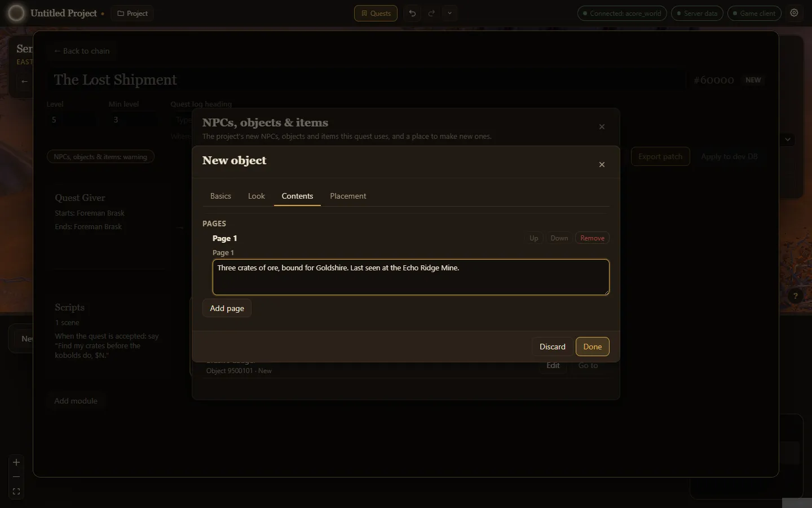Close the New object dialog
This screenshot has height=508, width=812.
pyautogui.click(x=602, y=164)
